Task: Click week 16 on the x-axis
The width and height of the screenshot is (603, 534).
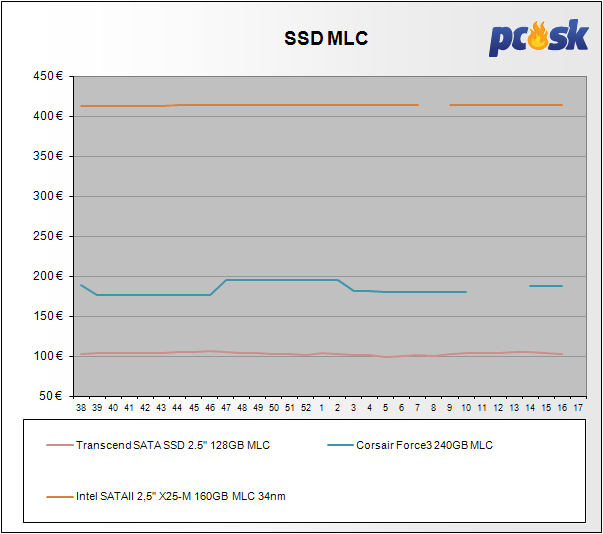Action: pyautogui.click(x=562, y=408)
